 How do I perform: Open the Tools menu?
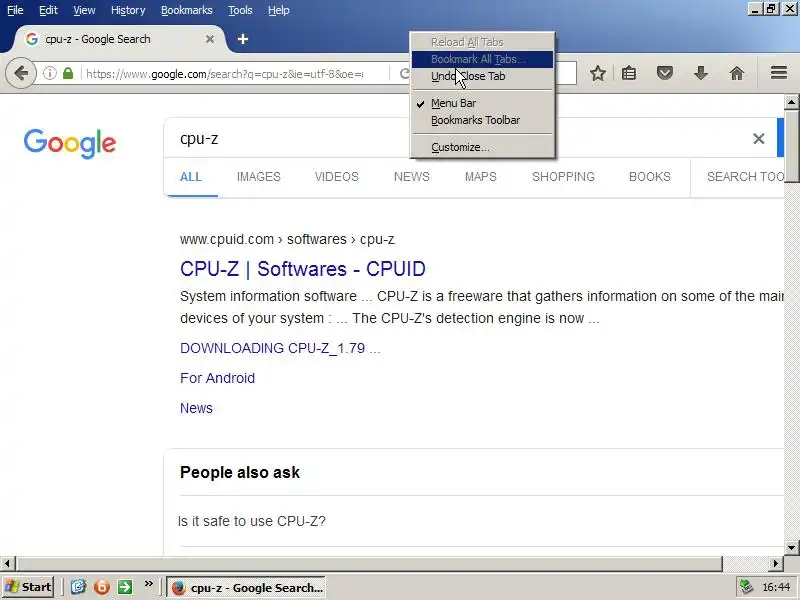tap(240, 10)
